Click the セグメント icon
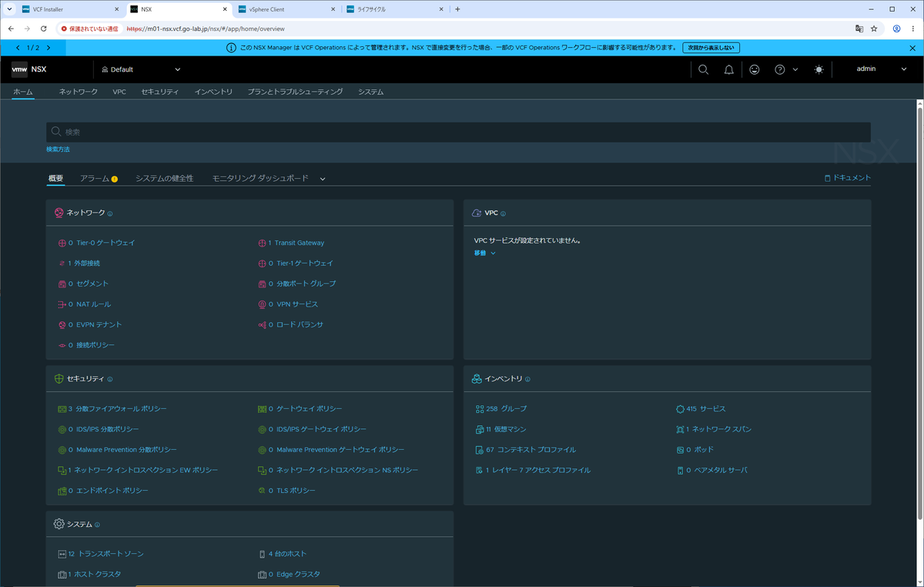This screenshot has width=924, height=587. [62, 283]
